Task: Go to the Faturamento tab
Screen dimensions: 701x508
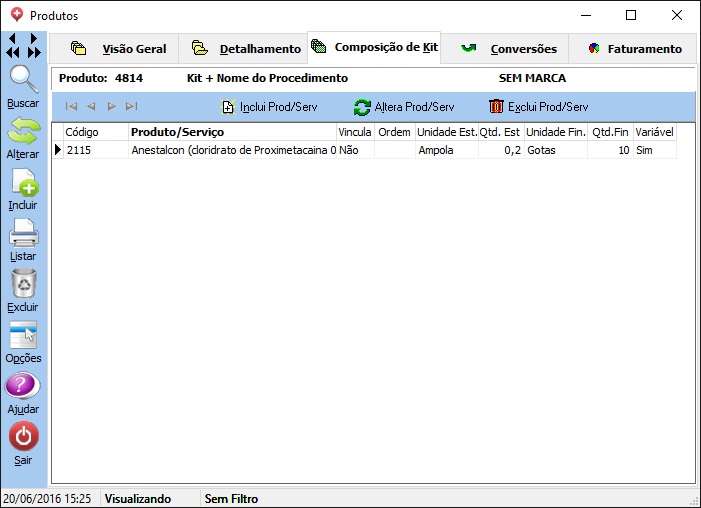Action: pyautogui.click(x=635, y=49)
